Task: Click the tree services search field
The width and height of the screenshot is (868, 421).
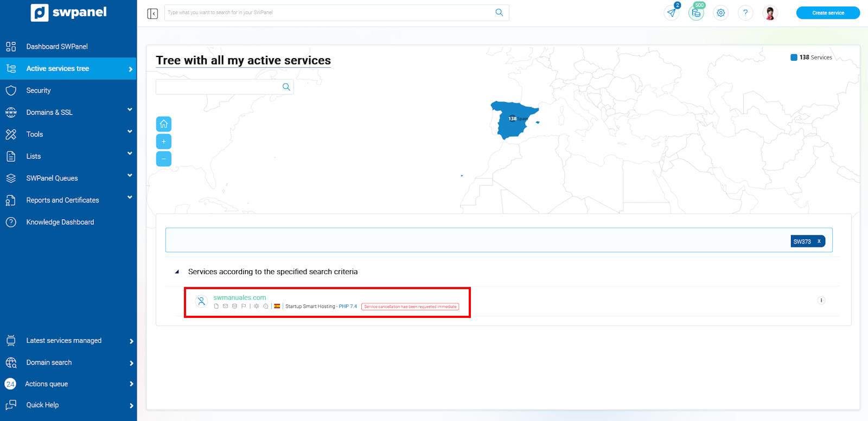Action: (219, 87)
